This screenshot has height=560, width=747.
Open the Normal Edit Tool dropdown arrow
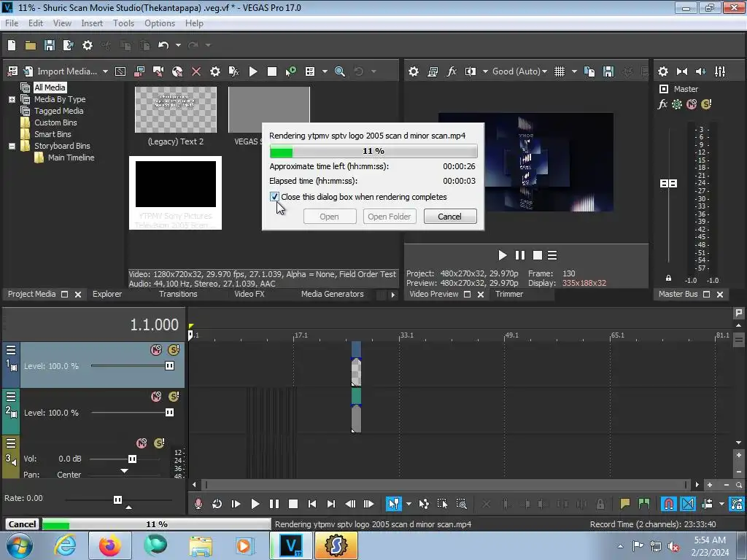(409, 504)
